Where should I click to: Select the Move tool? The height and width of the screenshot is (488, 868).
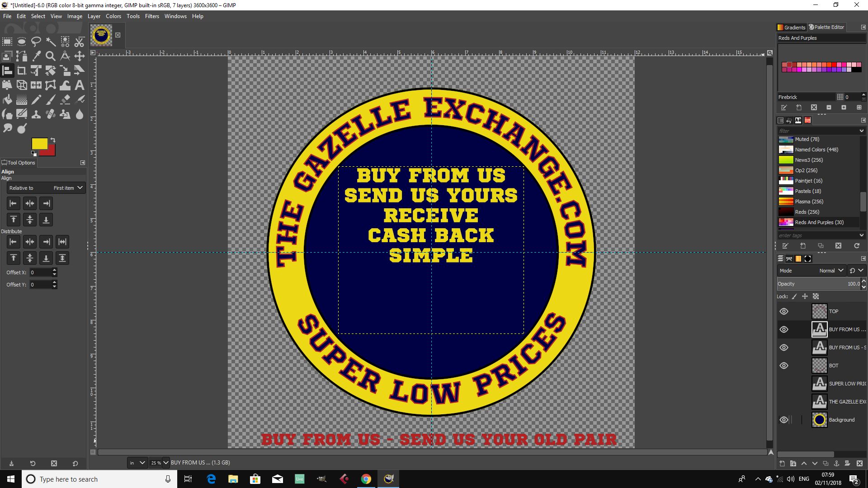pos(80,56)
